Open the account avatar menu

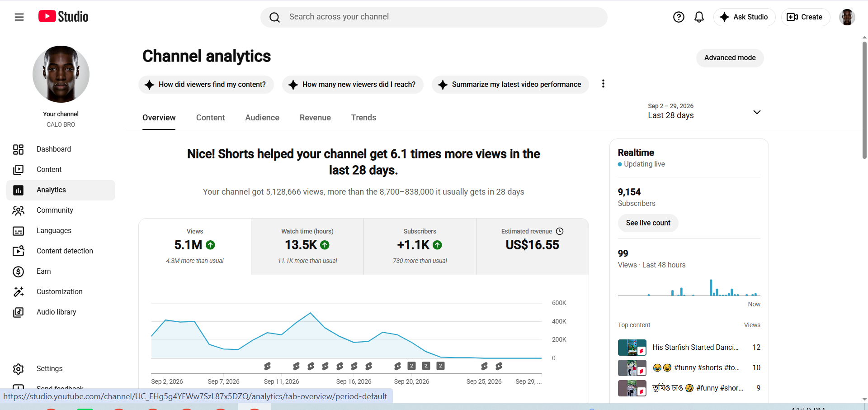(x=847, y=17)
